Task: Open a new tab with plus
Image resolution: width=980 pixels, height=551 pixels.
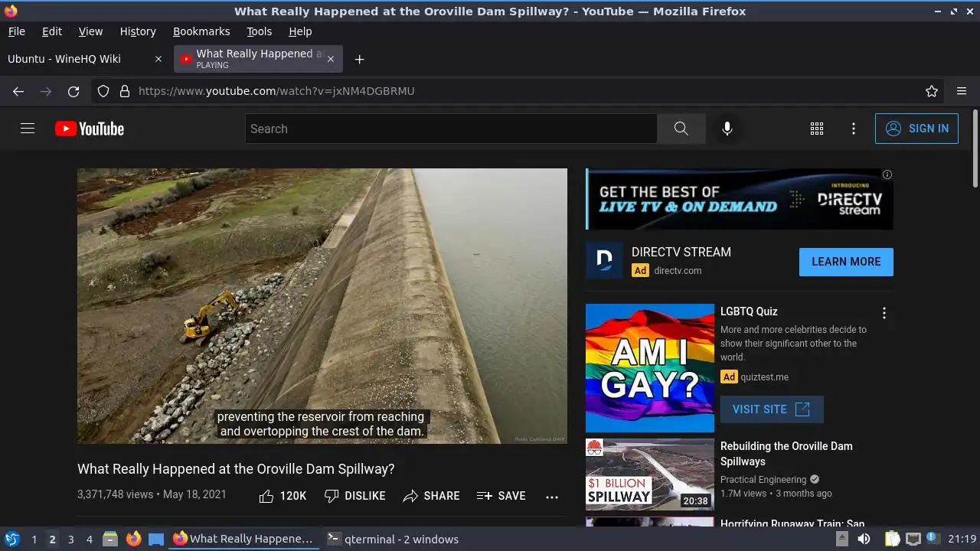Action: (x=359, y=59)
